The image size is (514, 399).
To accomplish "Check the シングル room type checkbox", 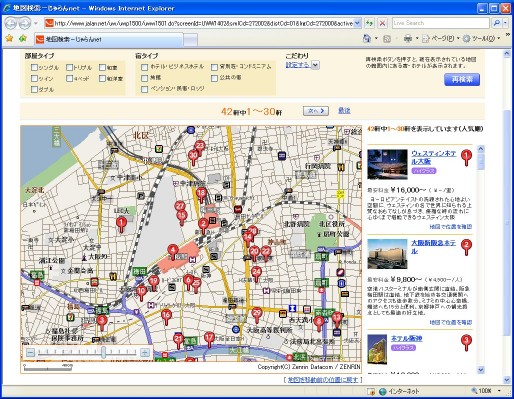I will click(x=34, y=67).
